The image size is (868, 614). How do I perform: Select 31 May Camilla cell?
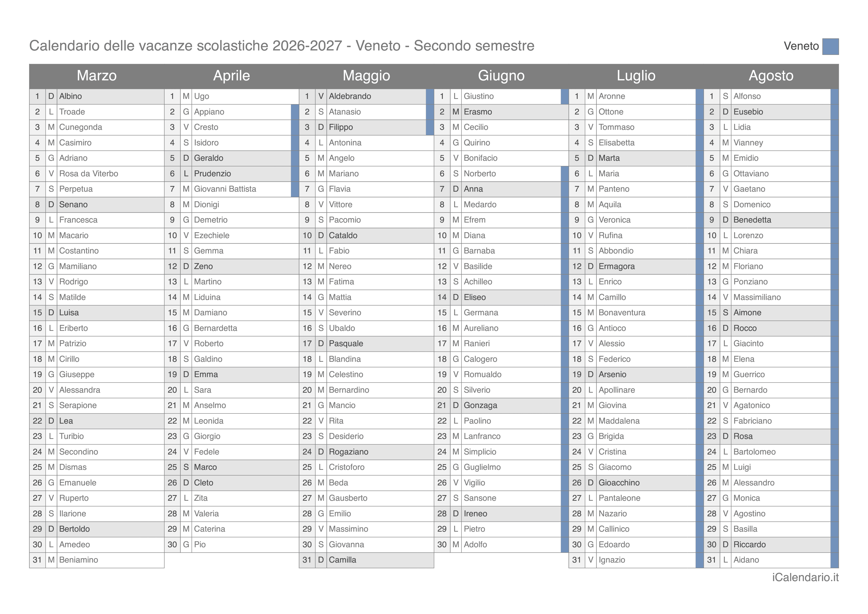(x=366, y=560)
